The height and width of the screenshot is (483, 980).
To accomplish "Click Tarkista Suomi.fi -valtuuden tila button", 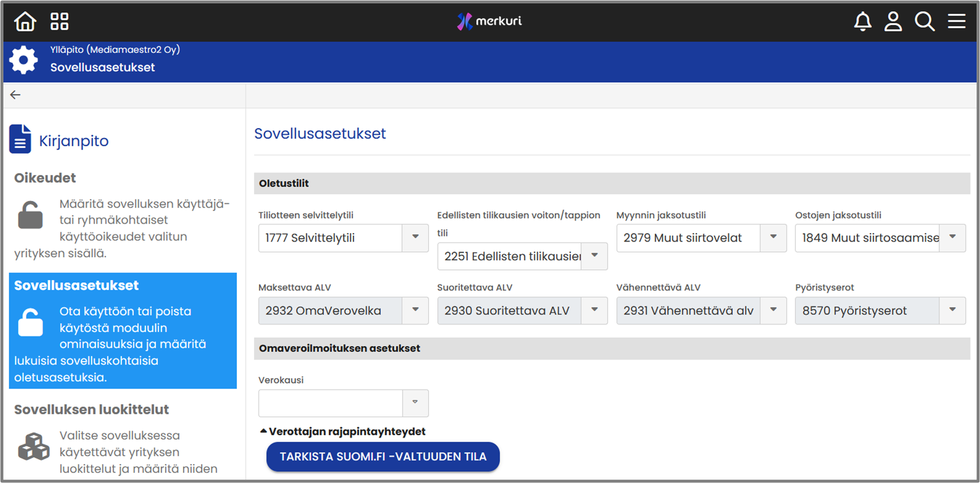I will pos(383,457).
